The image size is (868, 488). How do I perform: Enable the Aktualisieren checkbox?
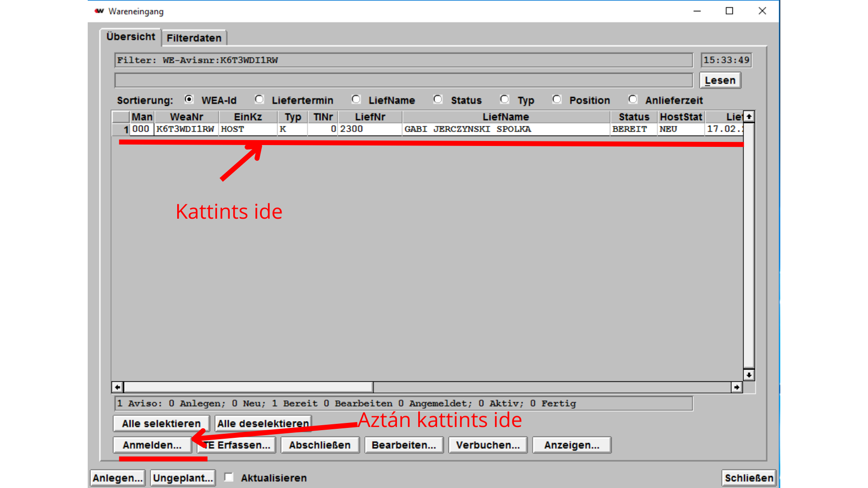click(229, 477)
